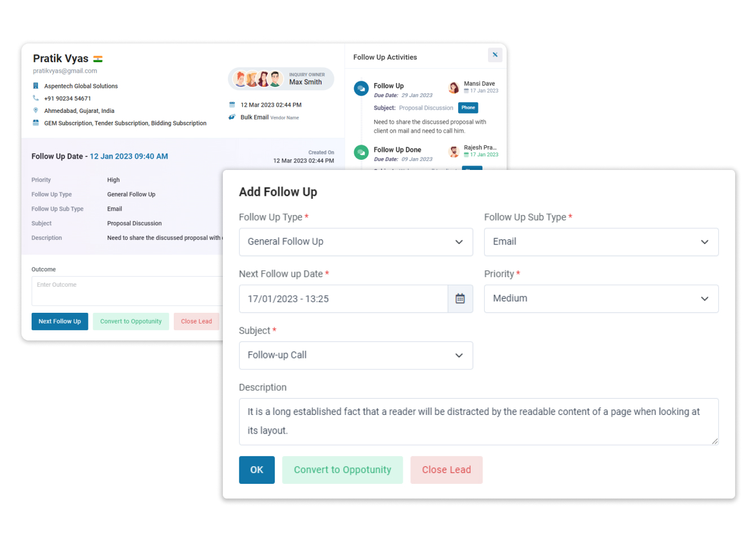Open the calendar picker in Next Follow up Date
Image resolution: width=756 pixels, height=542 pixels.
460,299
